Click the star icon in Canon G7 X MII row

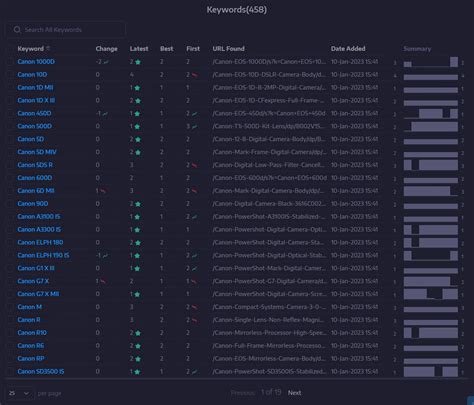[137, 294]
